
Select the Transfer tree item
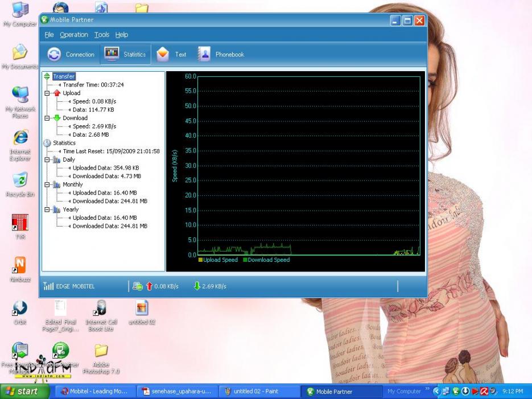(x=64, y=76)
